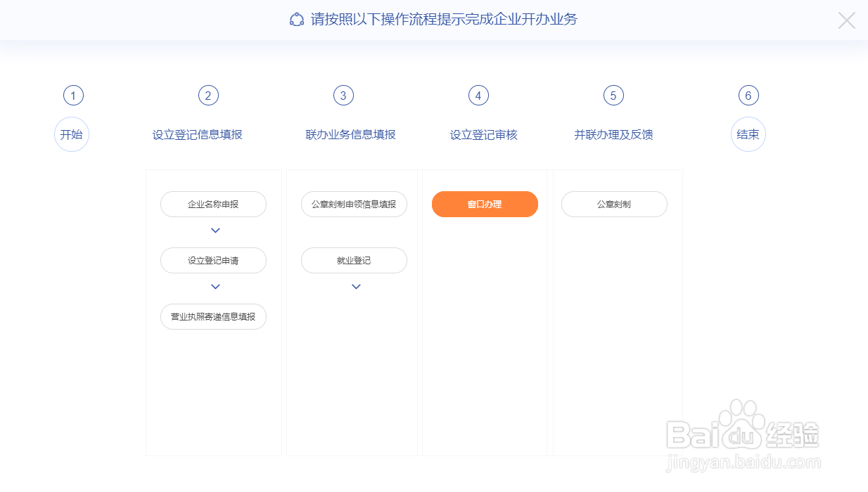Expand the arrow below 企业名称申报

215,230
